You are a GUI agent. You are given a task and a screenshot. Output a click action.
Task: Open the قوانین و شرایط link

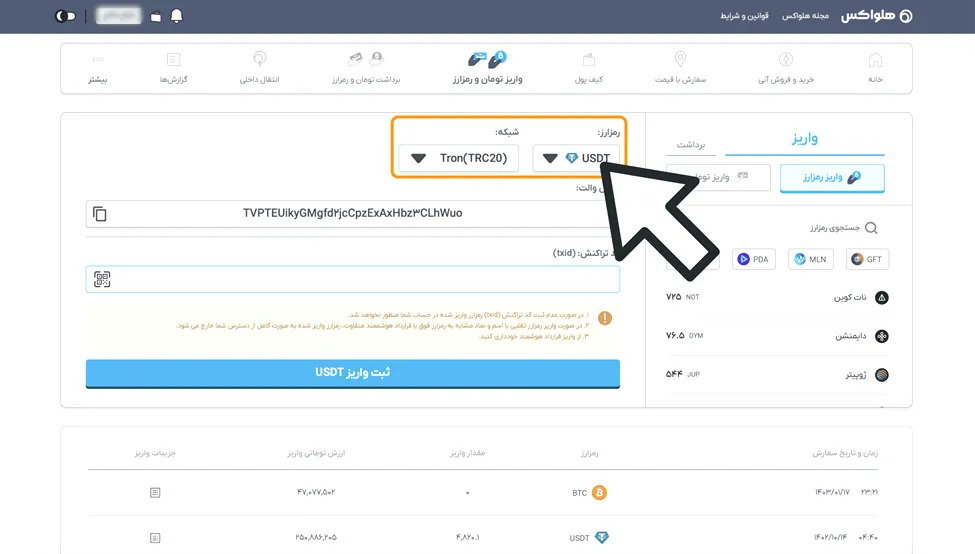[744, 16]
